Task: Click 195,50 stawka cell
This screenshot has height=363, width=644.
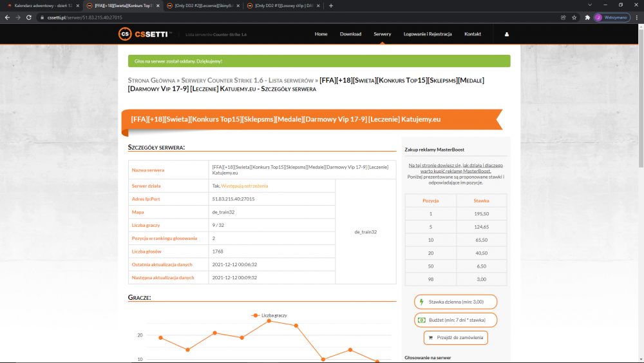Action: click(x=481, y=214)
